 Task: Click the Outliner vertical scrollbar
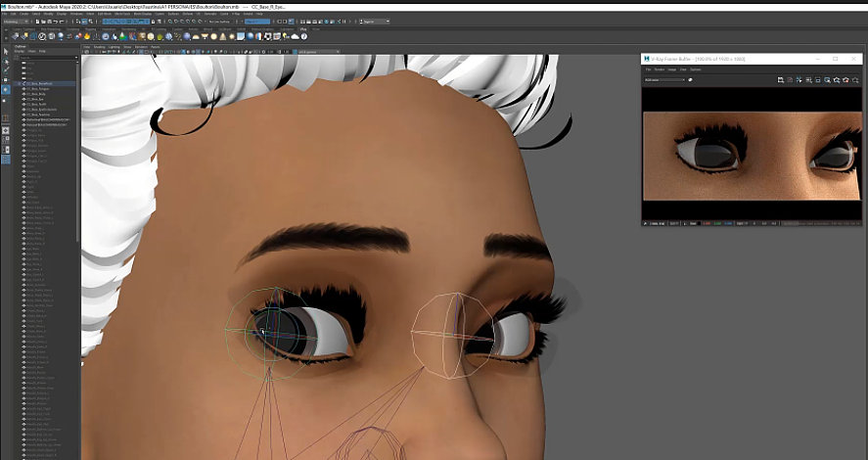[77, 153]
